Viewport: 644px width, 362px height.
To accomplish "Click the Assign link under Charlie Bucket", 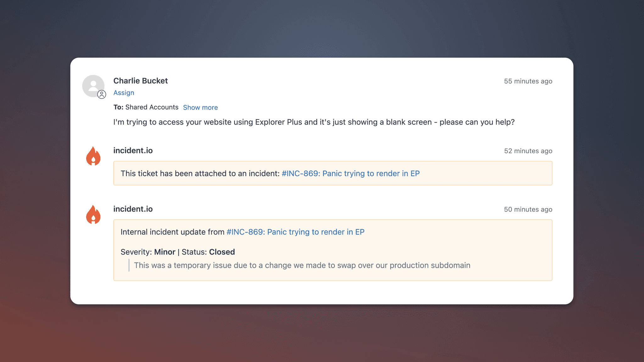I will click(124, 93).
